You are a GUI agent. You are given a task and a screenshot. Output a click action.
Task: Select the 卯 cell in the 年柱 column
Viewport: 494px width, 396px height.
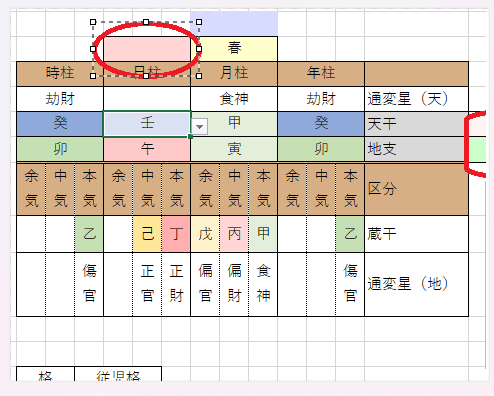(321, 149)
